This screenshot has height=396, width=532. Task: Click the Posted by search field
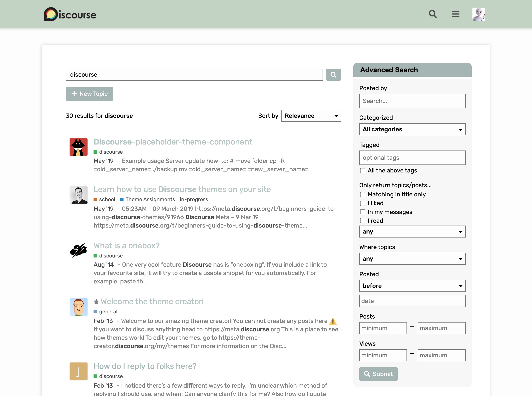coord(412,101)
